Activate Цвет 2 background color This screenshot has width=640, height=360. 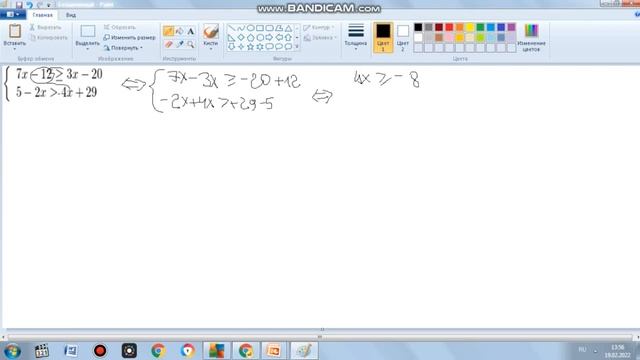(x=402, y=38)
